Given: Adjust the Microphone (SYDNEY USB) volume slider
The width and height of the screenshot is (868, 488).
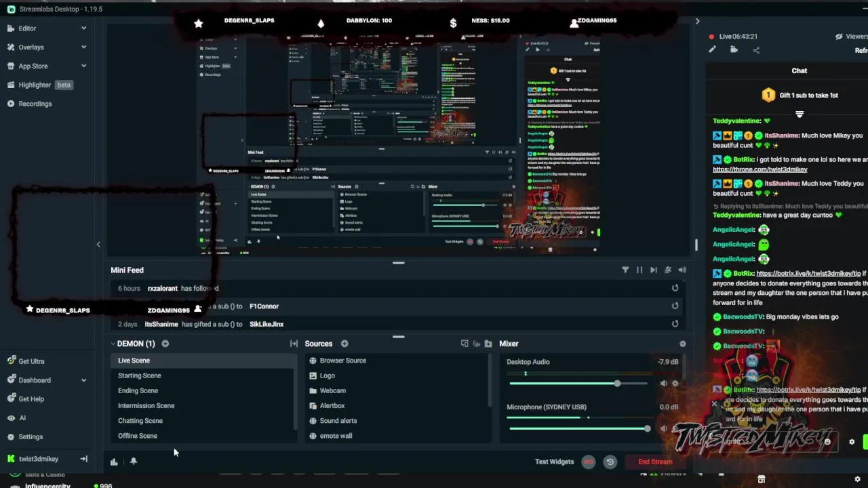Looking at the screenshot, I should click(x=578, y=429).
